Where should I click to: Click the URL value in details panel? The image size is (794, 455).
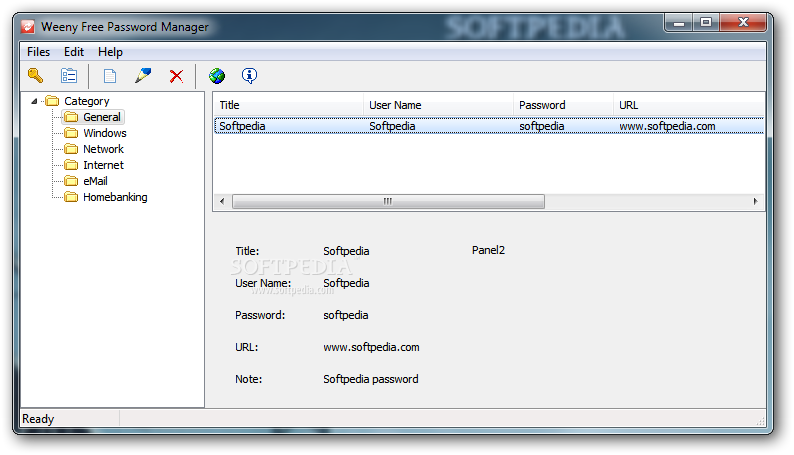(x=371, y=347)
